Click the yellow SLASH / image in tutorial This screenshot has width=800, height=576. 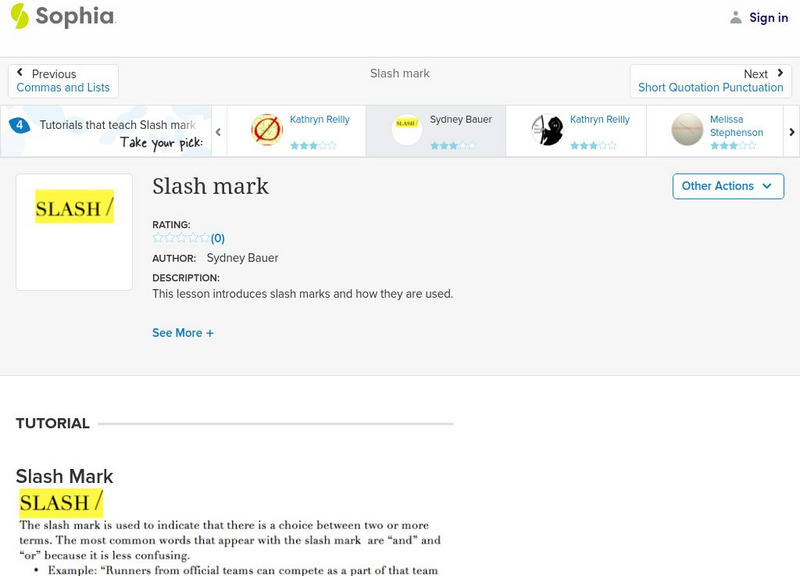point(61,502)
